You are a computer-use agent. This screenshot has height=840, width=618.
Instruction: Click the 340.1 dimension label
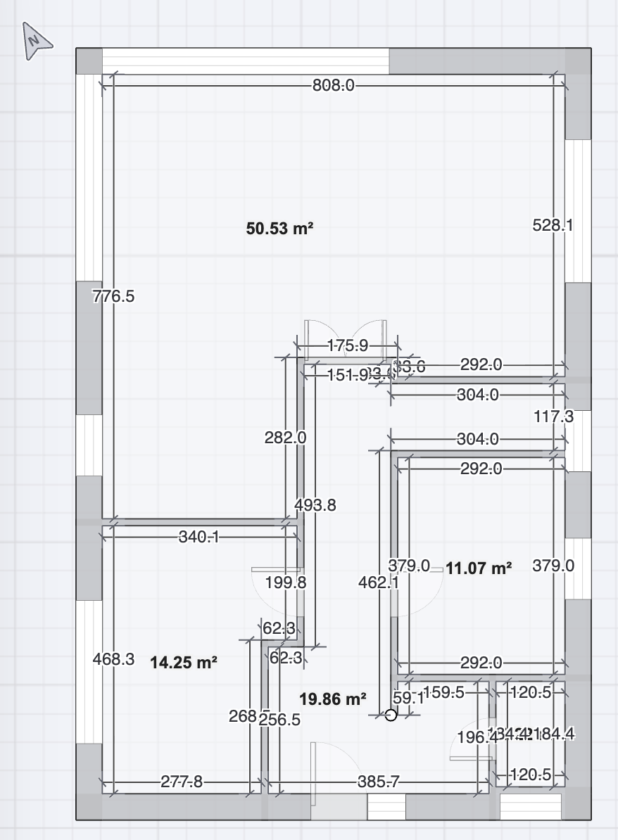point(199,537)
